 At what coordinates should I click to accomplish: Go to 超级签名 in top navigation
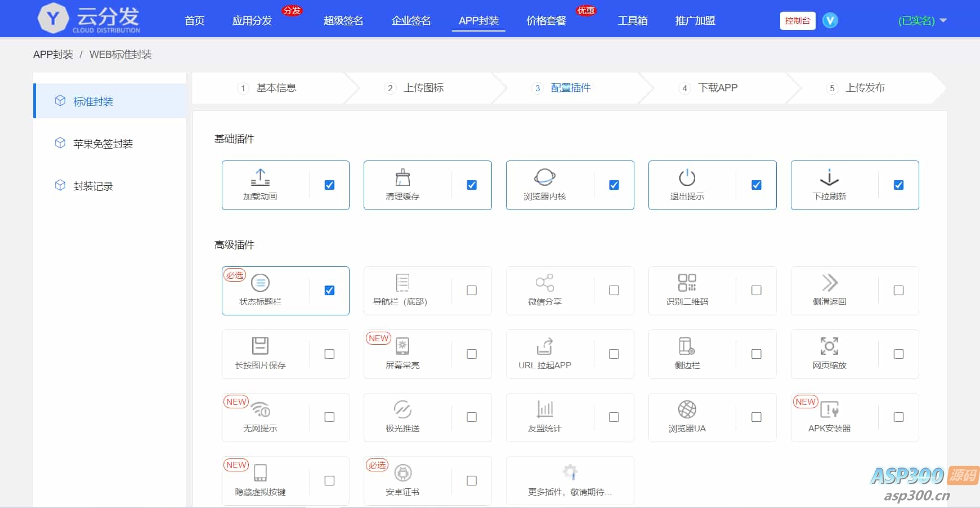(x=343, y=21)
